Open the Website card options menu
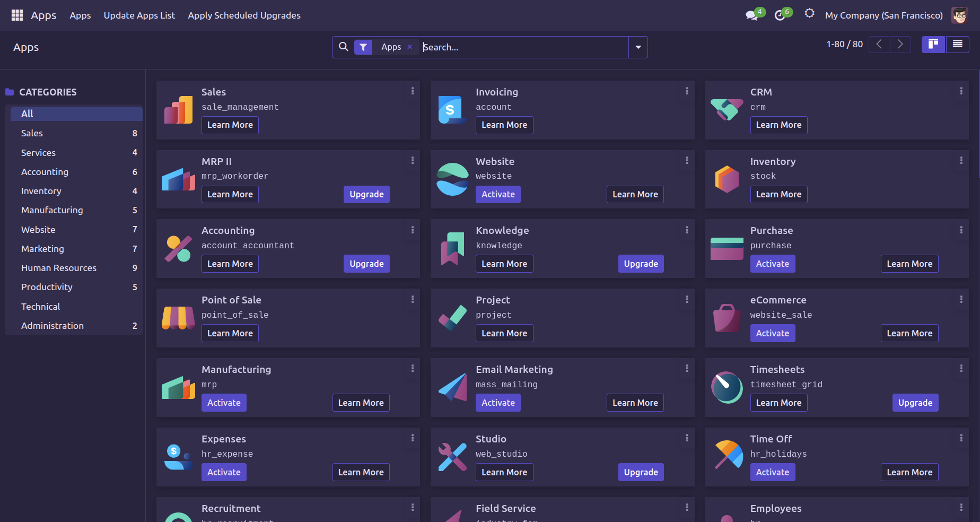980x522 pixels. [x=687, y=161]
